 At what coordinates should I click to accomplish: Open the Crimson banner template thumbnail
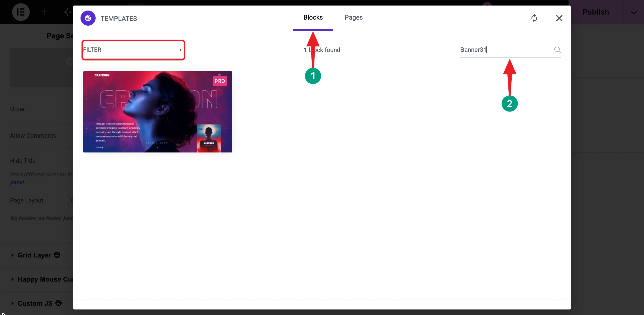click(x=157, y=112)
